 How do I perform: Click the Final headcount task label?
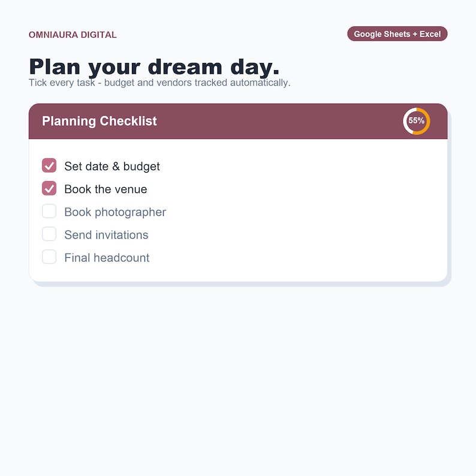[107, 258]
